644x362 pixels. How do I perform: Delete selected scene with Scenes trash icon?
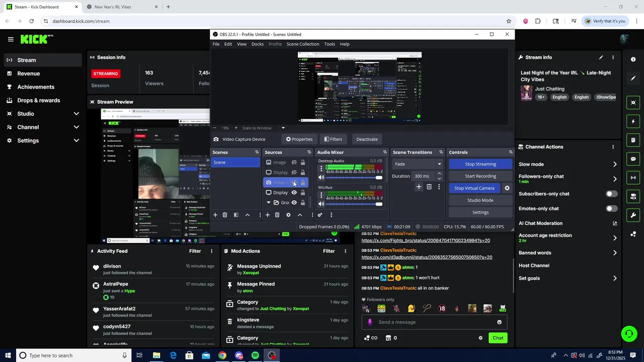pos(225,215)
